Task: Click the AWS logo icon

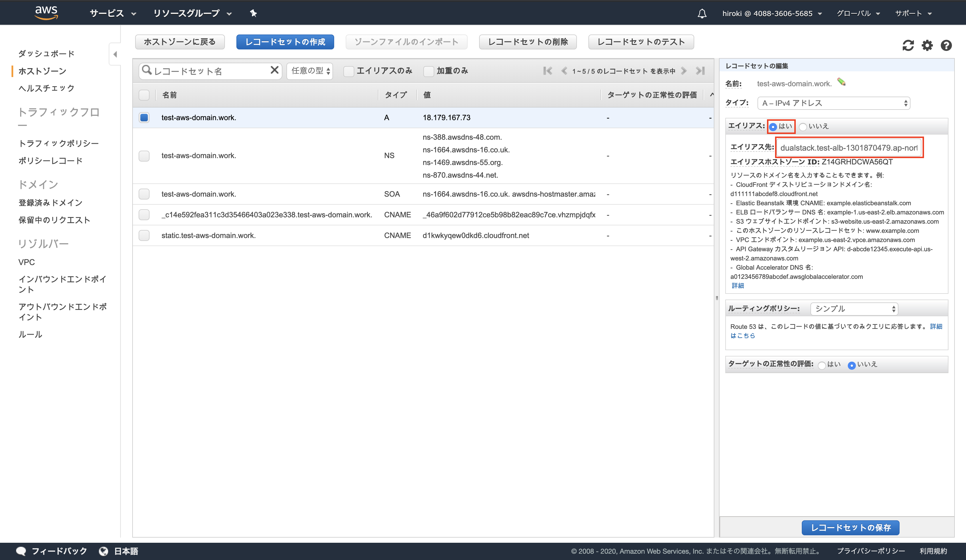Action: [46, 12]
